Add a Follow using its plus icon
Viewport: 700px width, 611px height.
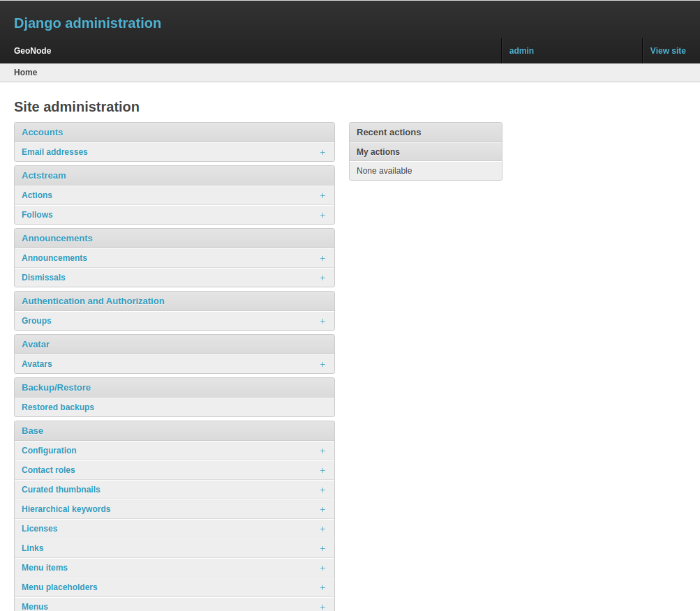click(322, 215)
